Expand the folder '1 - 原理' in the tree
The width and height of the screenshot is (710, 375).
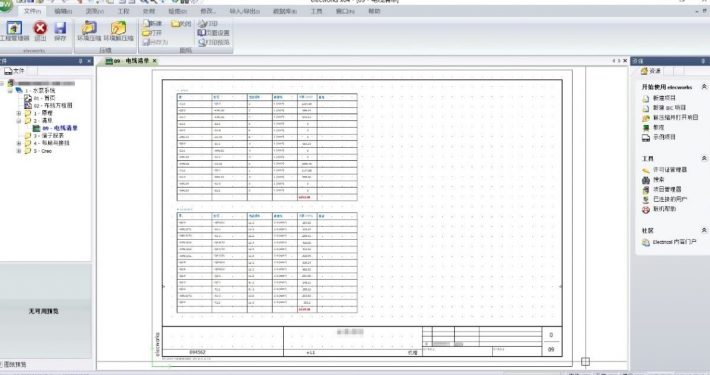[x=19, y=113]
